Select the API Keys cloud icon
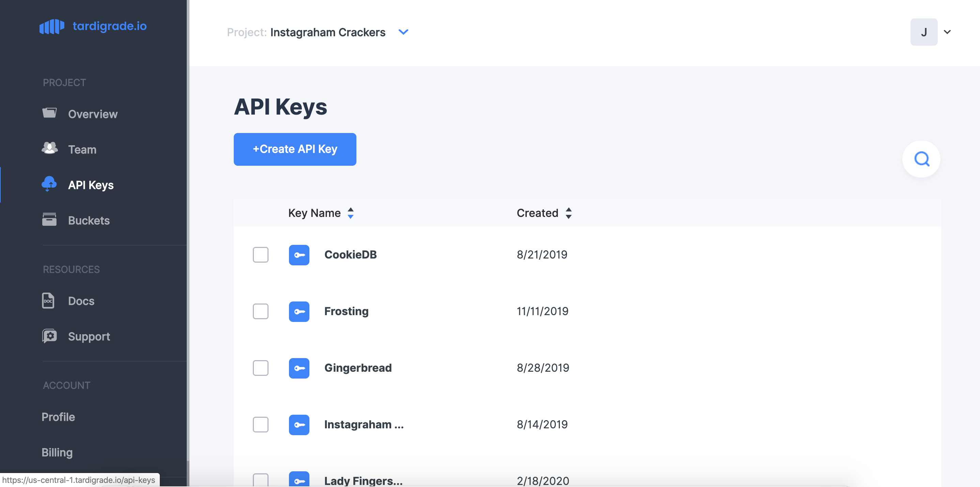This screenshot has height=487, width=980. point(48,184)
